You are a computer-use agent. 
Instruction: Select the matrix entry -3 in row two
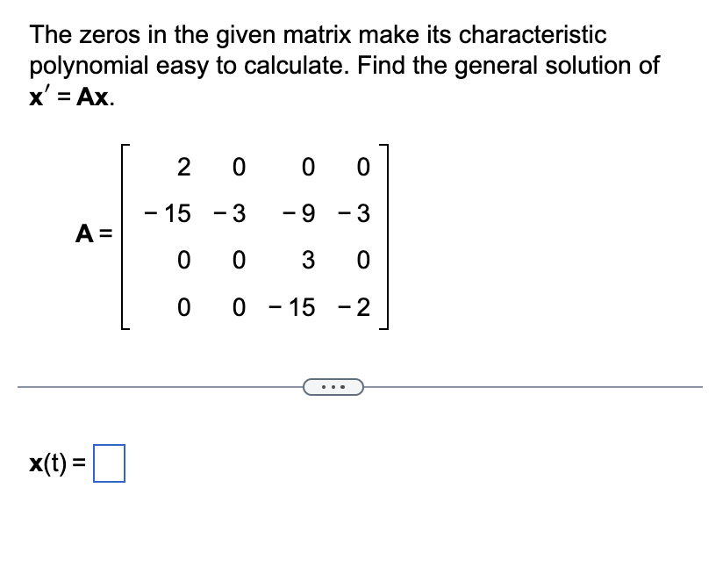tap(232, 213)
